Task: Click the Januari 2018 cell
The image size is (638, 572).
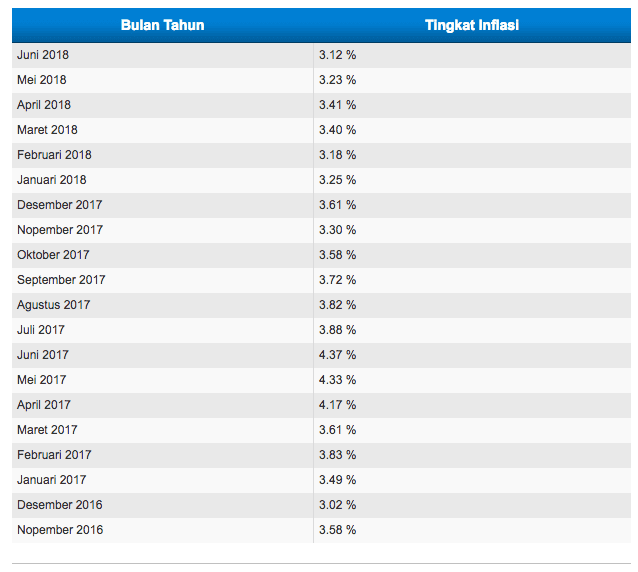Action: 52,180
